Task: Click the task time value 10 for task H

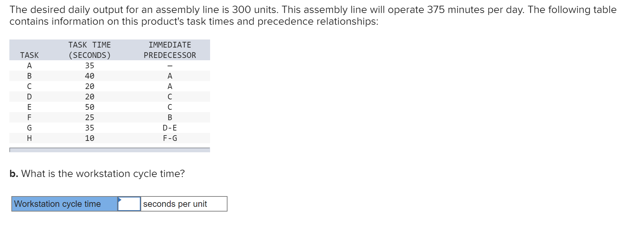Action: [x=90, y=138]
